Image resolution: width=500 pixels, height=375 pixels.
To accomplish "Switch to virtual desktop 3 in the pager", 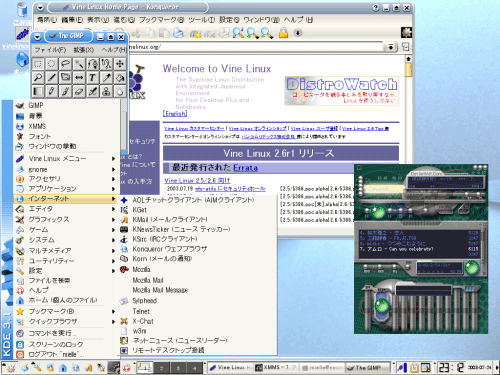I will point(178,368).
